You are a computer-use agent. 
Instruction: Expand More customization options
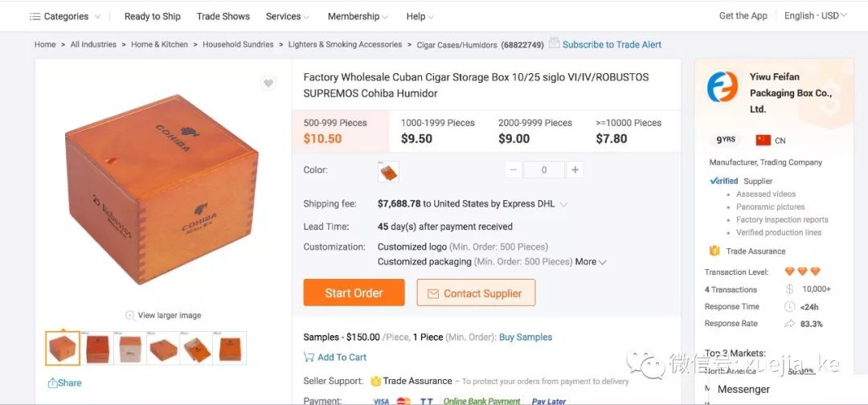tap(591, 262)
